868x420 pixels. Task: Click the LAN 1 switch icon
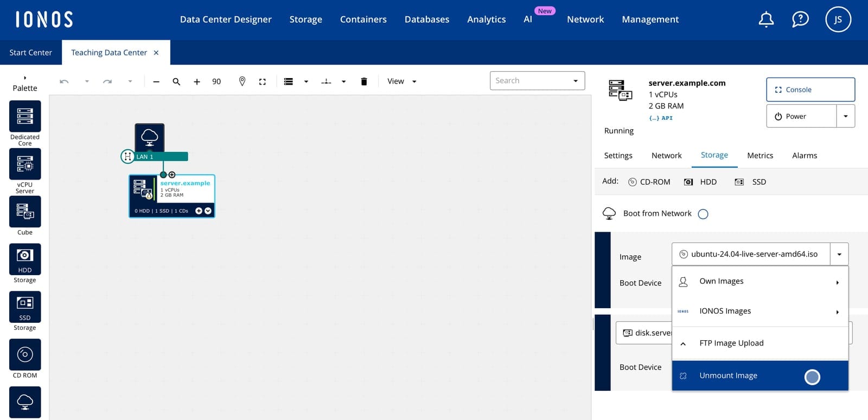pos(127,156)
